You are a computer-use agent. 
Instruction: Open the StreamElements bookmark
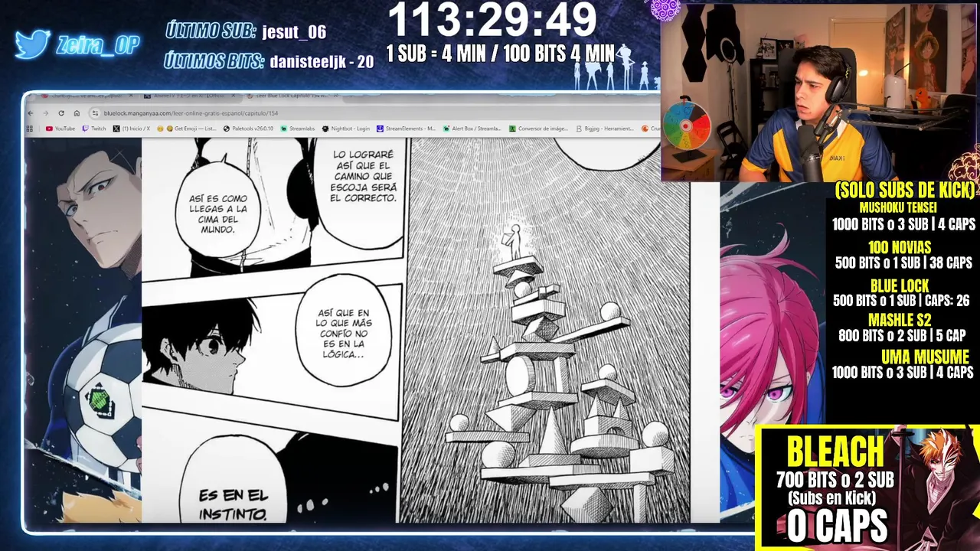pyautogui.click(x=406, y=129)
